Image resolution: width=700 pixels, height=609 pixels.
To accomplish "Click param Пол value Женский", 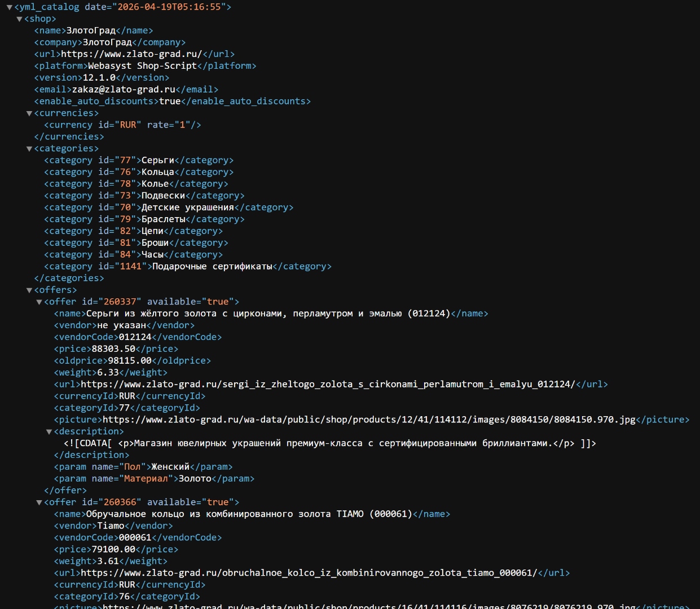I will coord(170,467).
